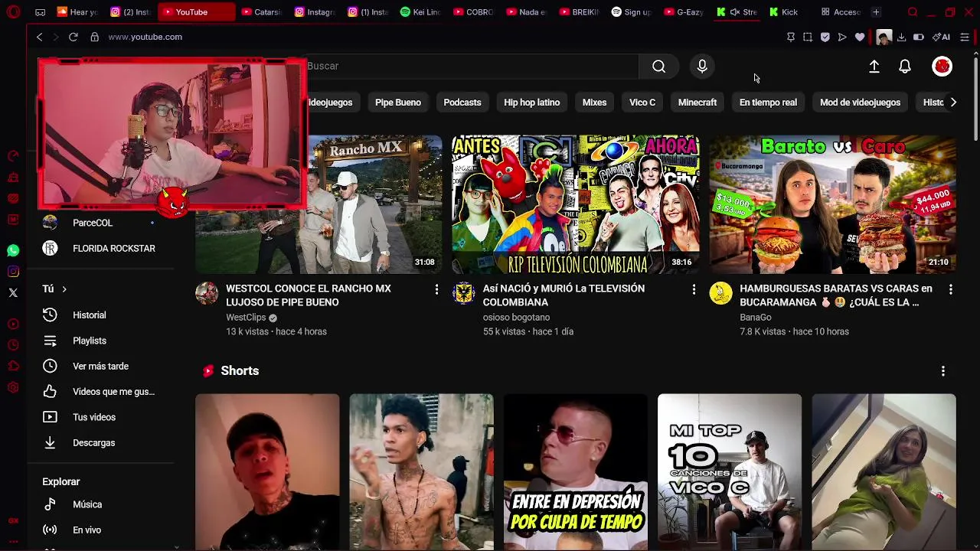Select the En tiempo real chip
The height and width of the screenshot is (551, 980).
point(768,103)
